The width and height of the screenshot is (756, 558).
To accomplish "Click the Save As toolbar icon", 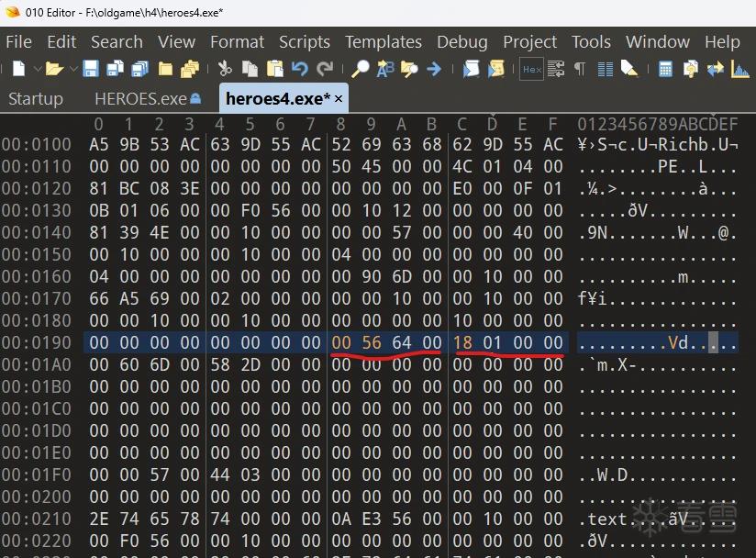I will pyautogui.click(x=116, y=69).
